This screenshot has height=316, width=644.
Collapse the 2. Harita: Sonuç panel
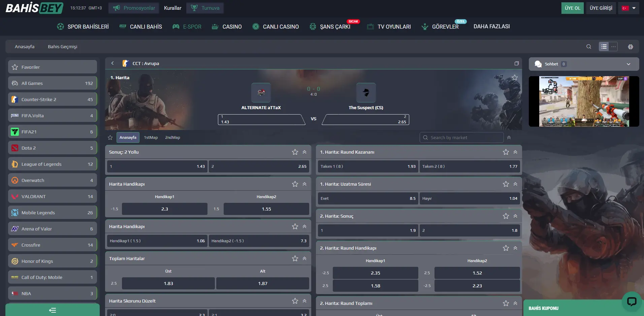pyautogui.click(x=515, y=216)
